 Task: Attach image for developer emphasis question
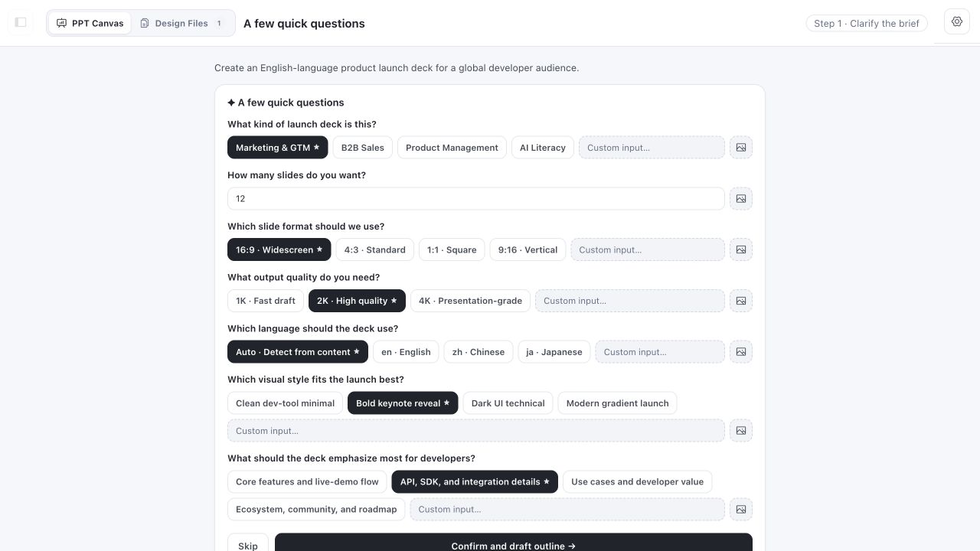(x=741, y=510)
